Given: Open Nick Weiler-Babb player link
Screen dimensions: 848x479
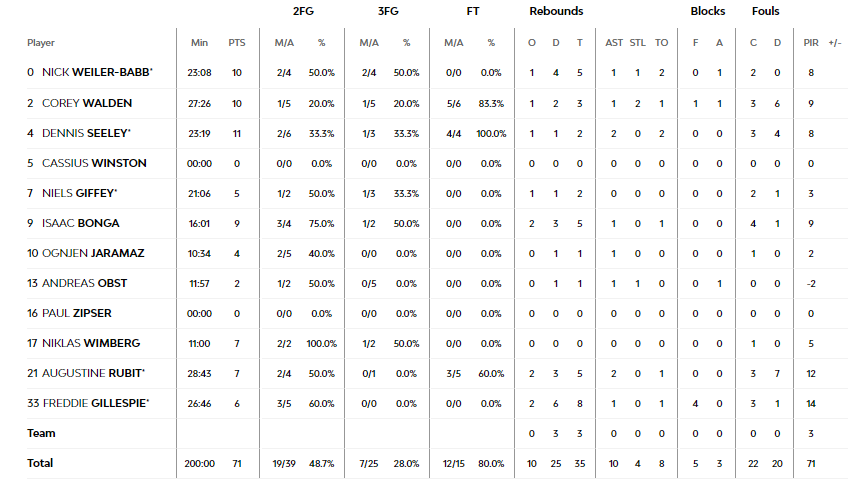Looking at the screenshot, I should 97,72.
